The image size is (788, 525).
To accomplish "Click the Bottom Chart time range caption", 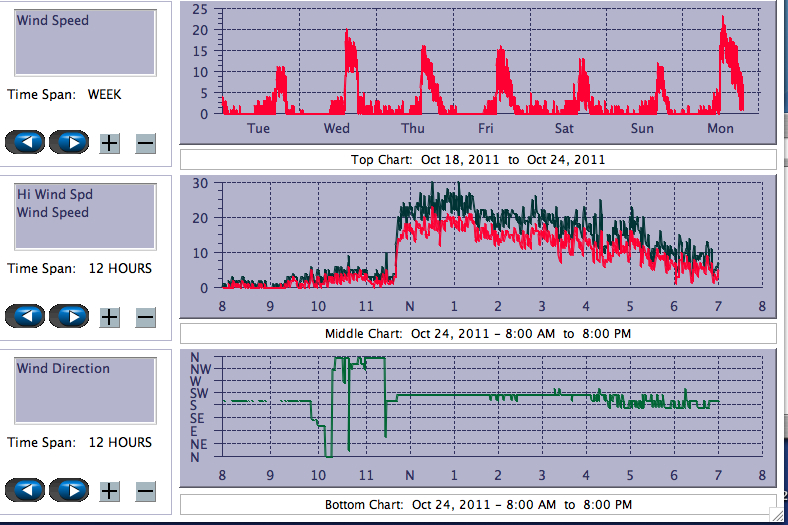I will pos(478,505).
